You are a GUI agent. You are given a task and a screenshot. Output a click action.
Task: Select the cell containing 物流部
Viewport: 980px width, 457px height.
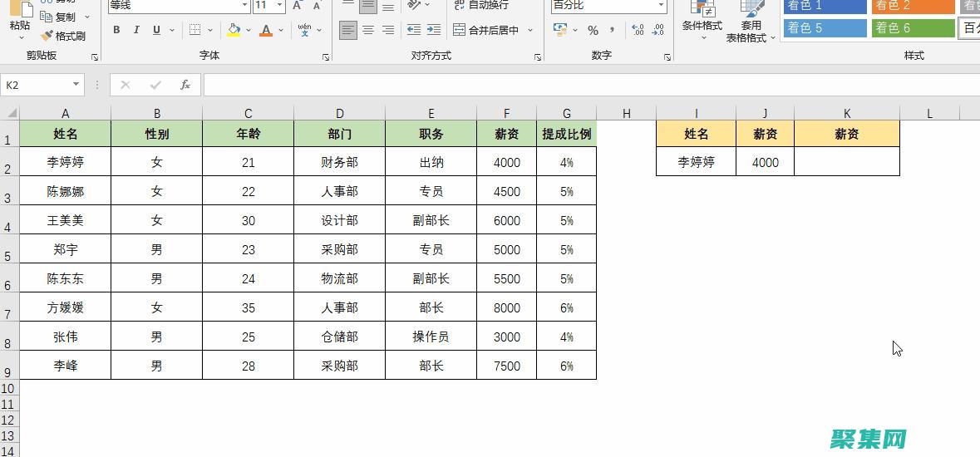(339, 278)
